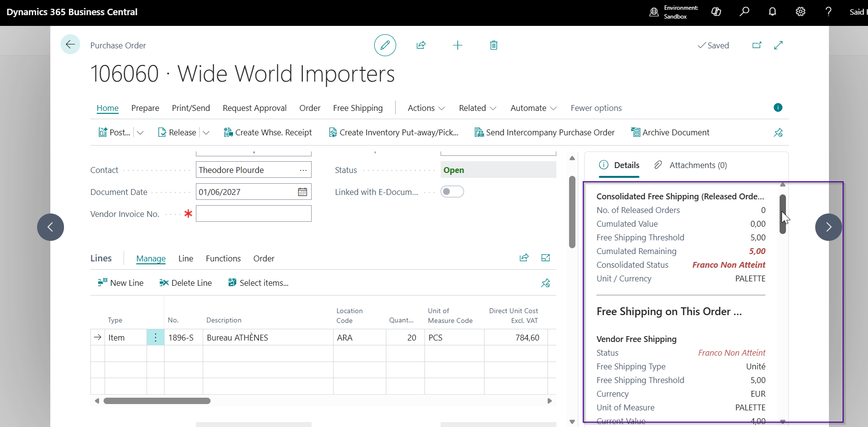This screenshot has height=427, width=868.
Task: Click Select items...
Action: 258,283
